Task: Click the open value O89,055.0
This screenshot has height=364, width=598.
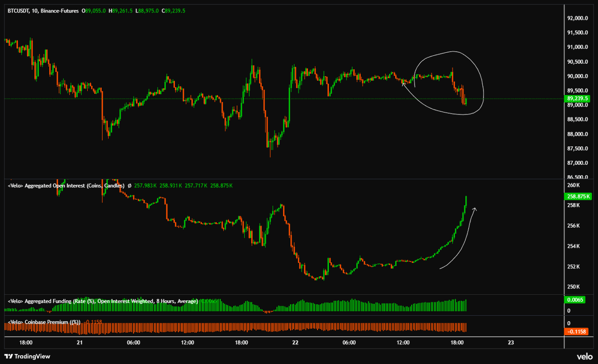Action: point(94,10)
